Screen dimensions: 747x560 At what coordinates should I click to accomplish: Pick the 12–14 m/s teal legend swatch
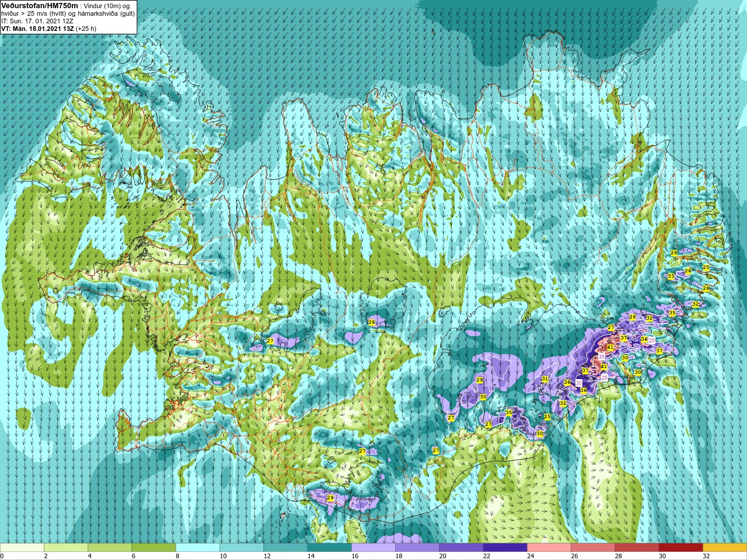click(285, 548)
